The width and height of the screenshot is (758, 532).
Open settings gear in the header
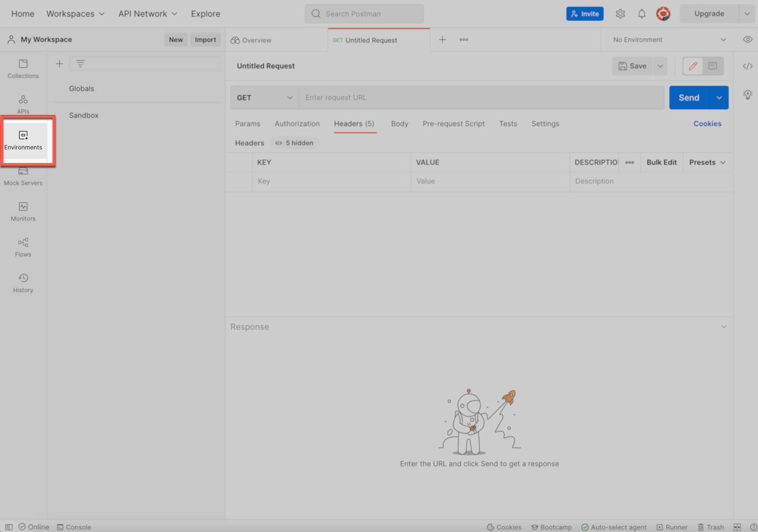click(x=620, y=14)
